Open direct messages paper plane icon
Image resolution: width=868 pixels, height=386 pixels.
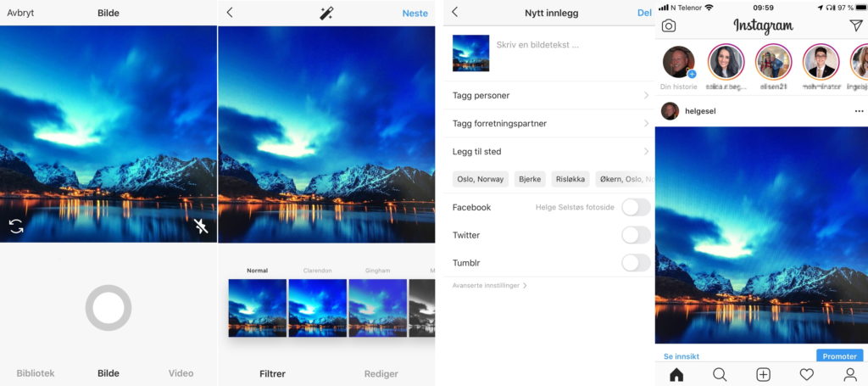pyautogui.click(x=855, y=26)
